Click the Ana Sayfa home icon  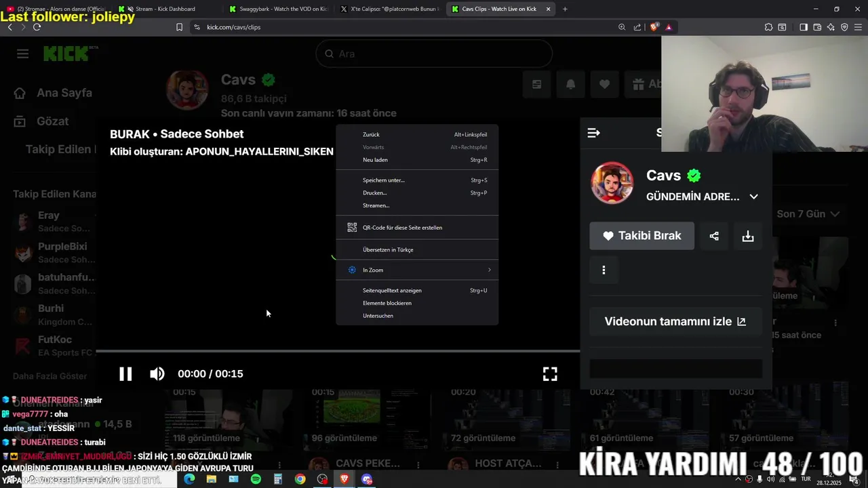[x=20, y=93]
